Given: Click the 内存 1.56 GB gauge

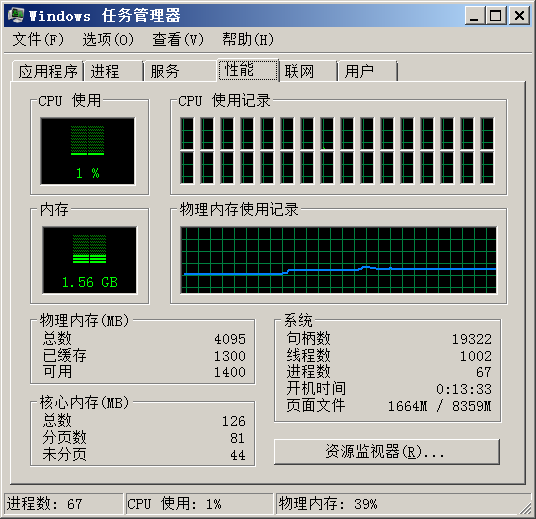Looking at the screenshot, I should (x=90, y=260).
